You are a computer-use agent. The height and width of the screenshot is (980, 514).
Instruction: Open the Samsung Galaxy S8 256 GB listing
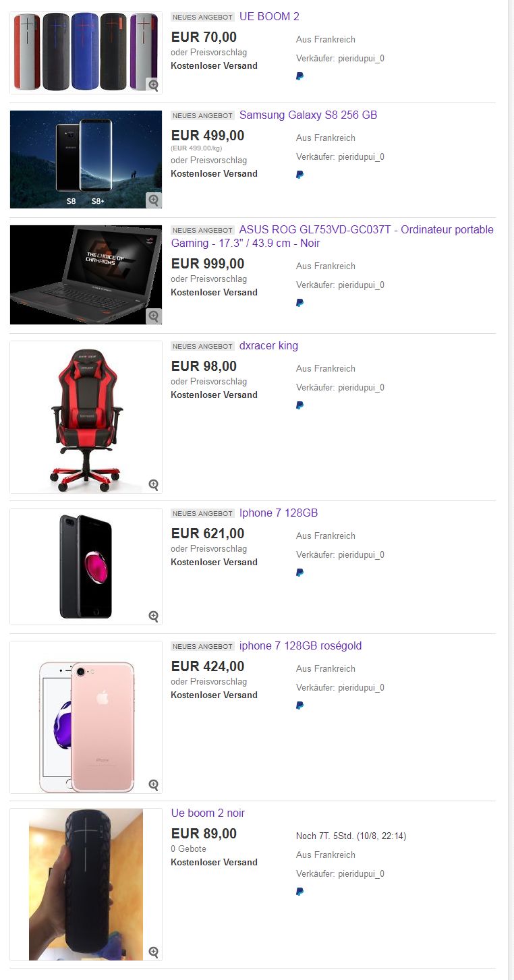tap(308, 115)
